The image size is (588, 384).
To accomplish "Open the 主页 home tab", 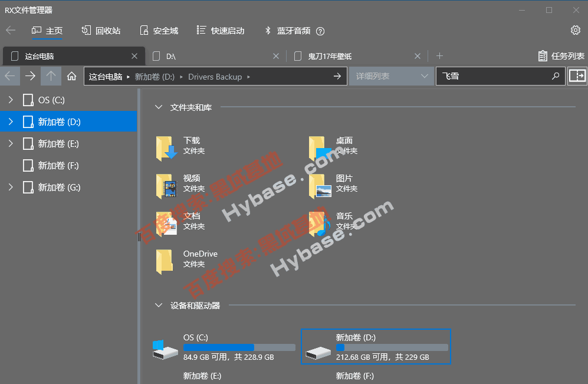I will (47, 31).
